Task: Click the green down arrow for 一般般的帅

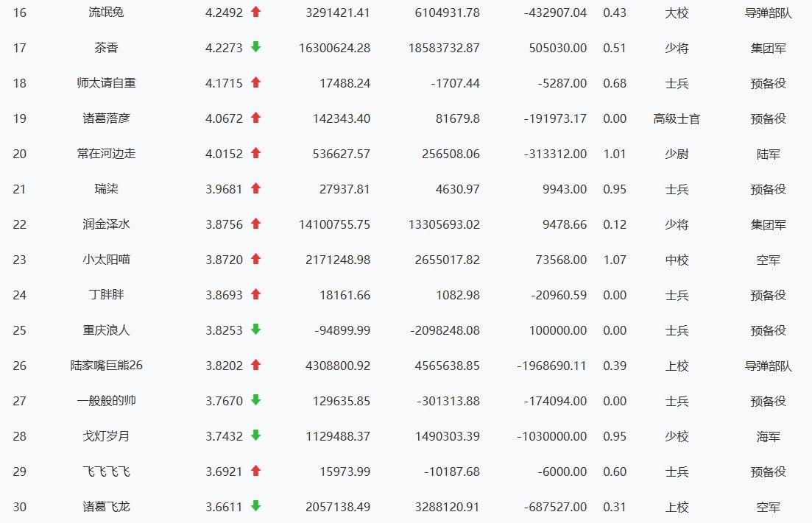Action: [255, 400]
